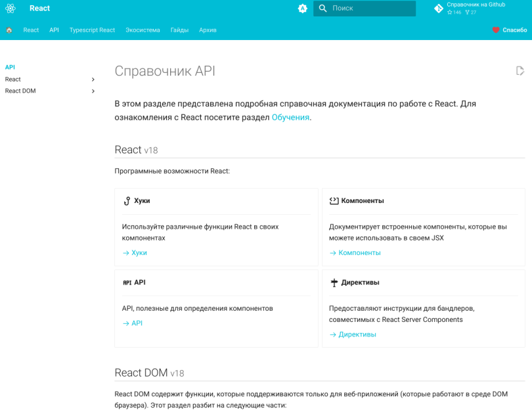Click the Директивы signpost icon

click(x=334, y=283)
